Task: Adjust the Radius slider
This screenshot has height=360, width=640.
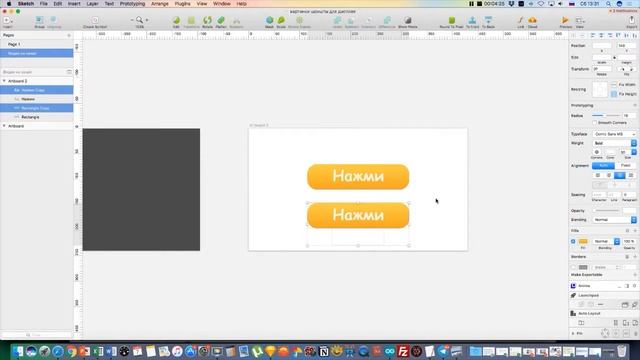Action: click(x=605, y=116)
